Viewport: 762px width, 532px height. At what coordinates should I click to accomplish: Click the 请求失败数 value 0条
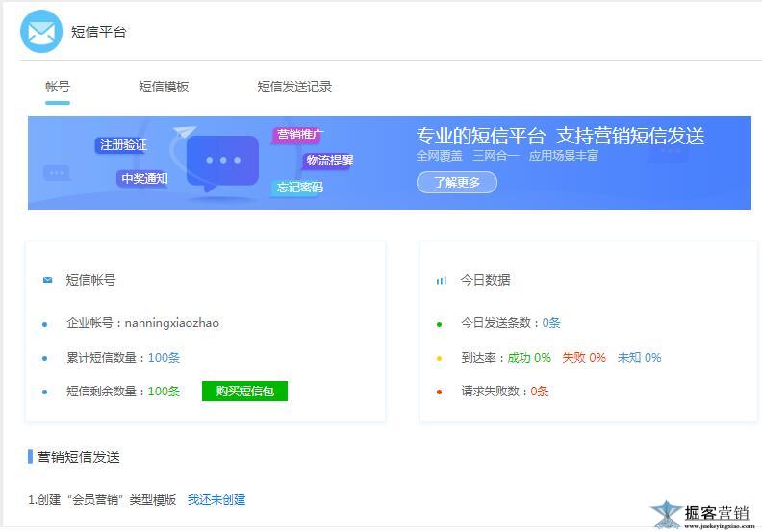click(x=540, y=392)
